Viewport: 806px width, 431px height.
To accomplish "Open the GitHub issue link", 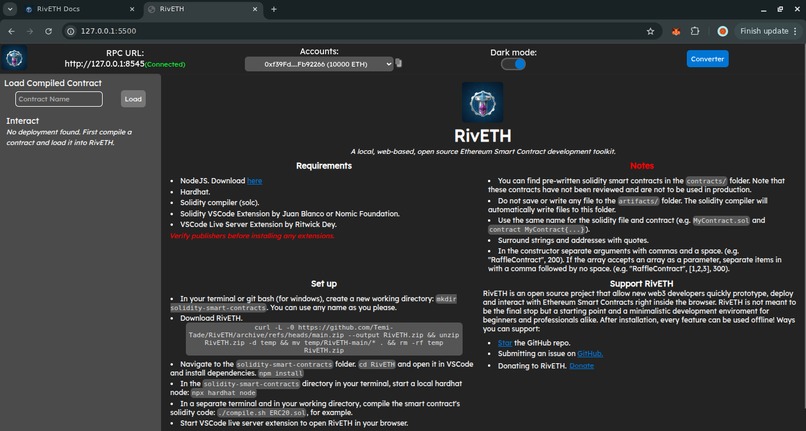I will pos(590,353).
